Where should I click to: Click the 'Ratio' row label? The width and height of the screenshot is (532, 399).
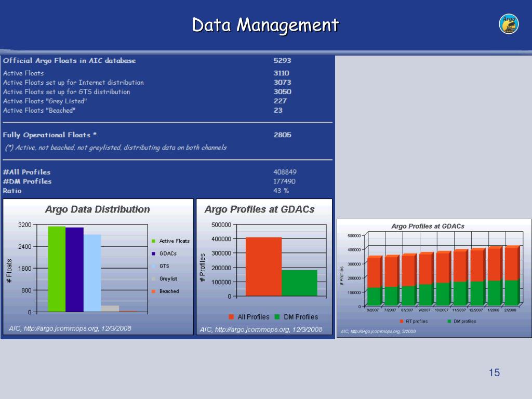pyautogui.click(x=12, y=191)
